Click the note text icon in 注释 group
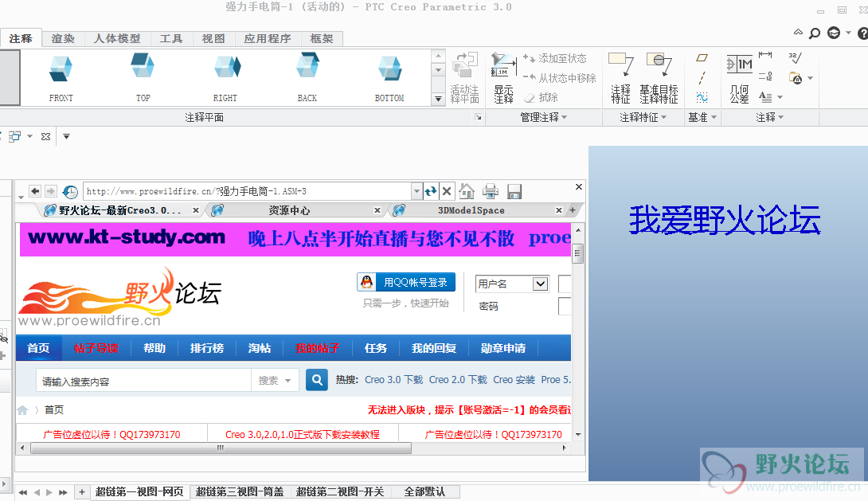This screenshot has width=868, height=501. point(765,97)
